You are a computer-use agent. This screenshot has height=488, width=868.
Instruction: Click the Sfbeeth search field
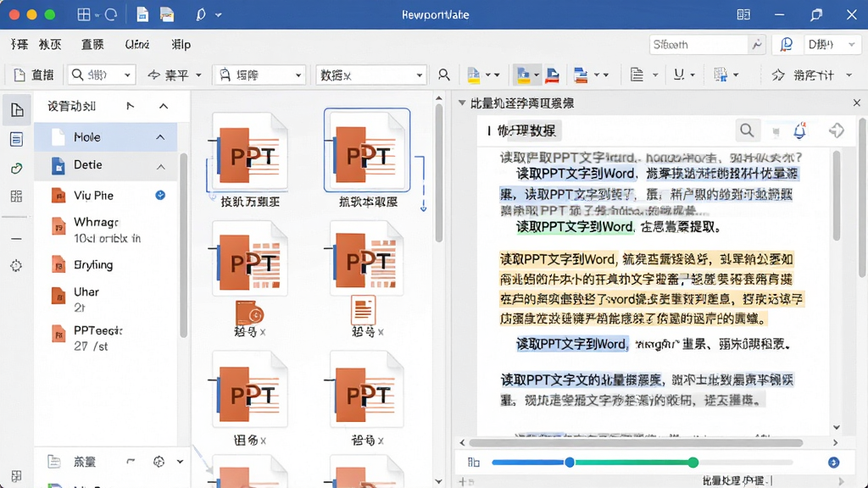pos(698,44)
